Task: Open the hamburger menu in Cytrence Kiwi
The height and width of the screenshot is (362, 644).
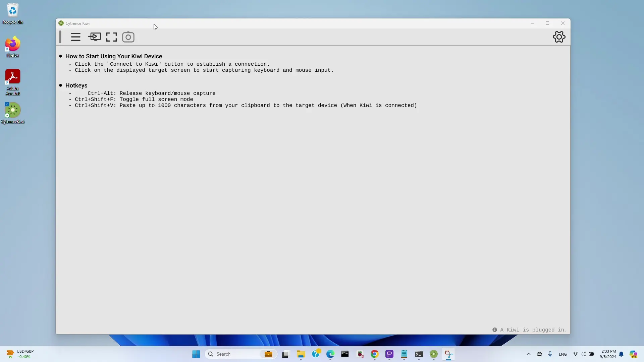Action: 76,37
